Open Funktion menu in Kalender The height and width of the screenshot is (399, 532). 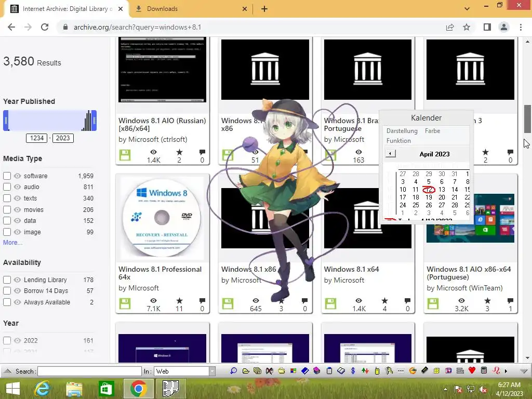[398, 140]
